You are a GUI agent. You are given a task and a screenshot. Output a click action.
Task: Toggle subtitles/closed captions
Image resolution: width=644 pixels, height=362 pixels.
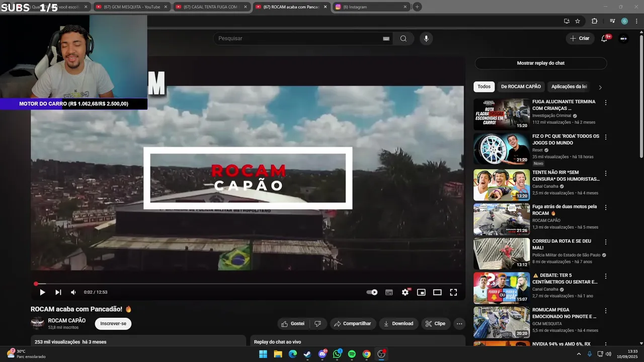click(x=389, y=292)
